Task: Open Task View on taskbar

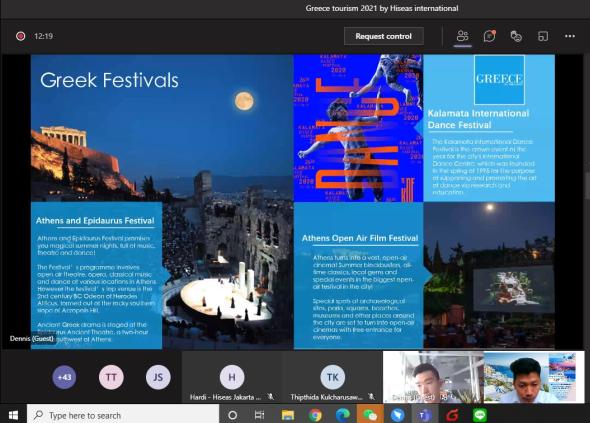Action: [x=259, y=415]
